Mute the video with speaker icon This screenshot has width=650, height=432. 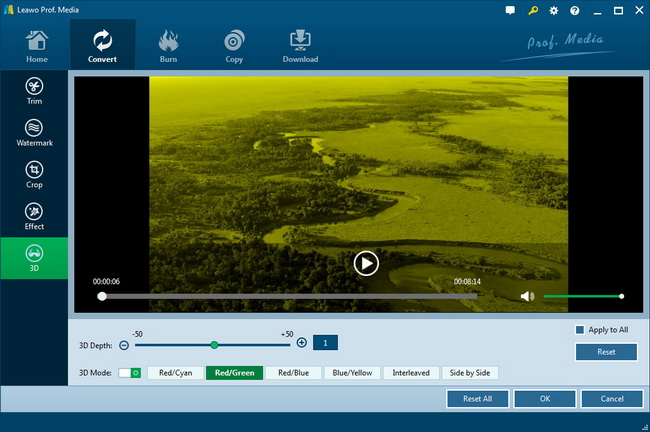(x=527, y=296)
